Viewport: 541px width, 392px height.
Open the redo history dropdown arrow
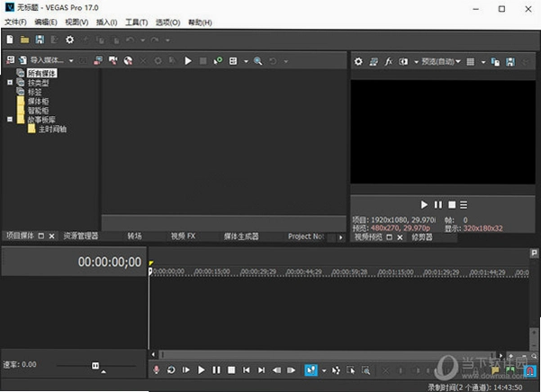coord(167,40)
